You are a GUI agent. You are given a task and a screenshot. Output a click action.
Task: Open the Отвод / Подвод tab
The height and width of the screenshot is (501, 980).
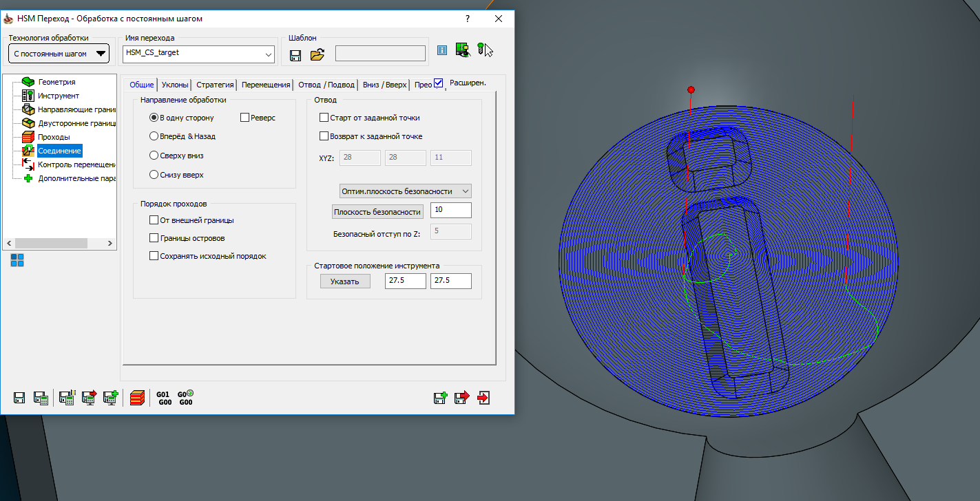pos(326,85)
